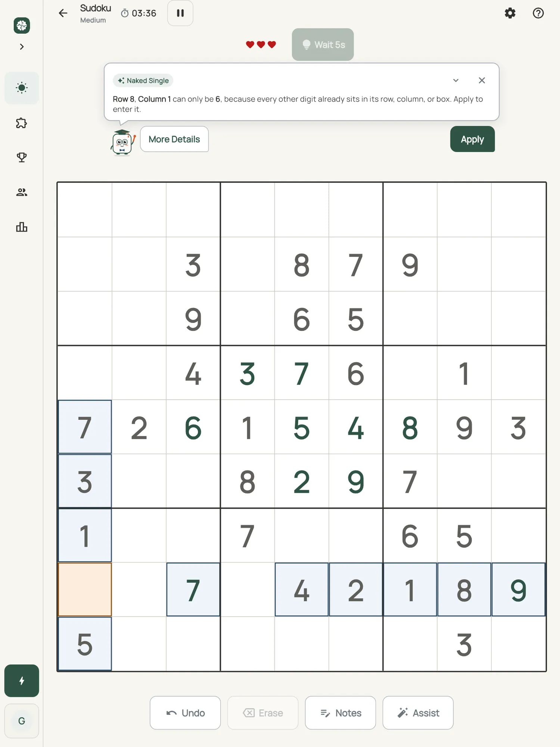Toggle Notes mode
The height and width of the screenshot is (747, 560).
tap(340, 713)
